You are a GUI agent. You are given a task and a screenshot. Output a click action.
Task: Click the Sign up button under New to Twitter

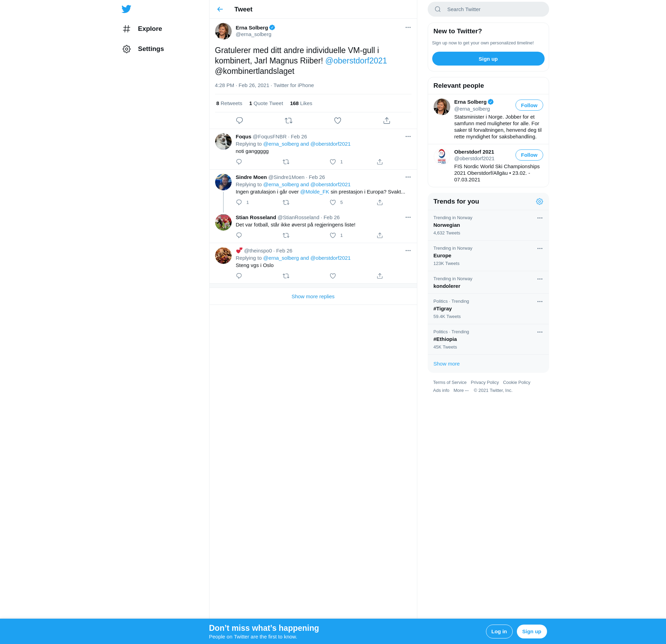[488, 59]
